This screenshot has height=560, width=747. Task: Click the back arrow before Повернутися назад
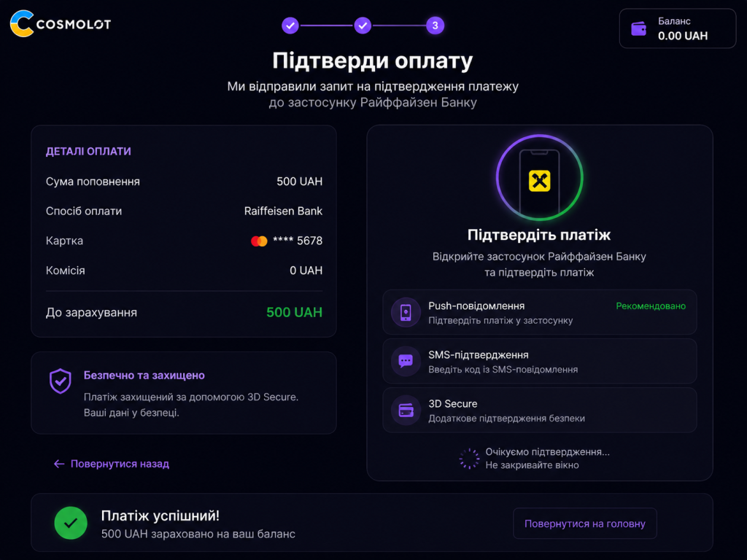point(59,464)
